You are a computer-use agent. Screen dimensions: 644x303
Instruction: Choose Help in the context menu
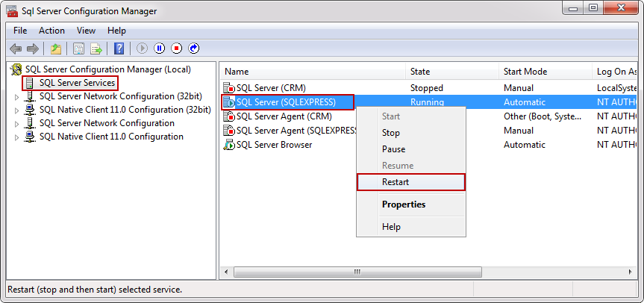[x=411, y=226]
